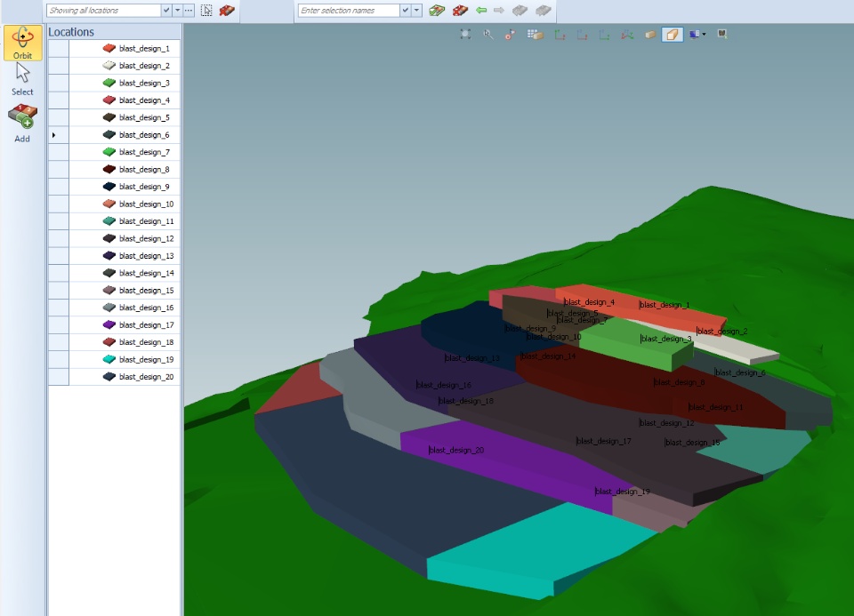Open the monitor display options dropdown
The width and height of the screenshot is (854, 616).
(x=697, y=35)
